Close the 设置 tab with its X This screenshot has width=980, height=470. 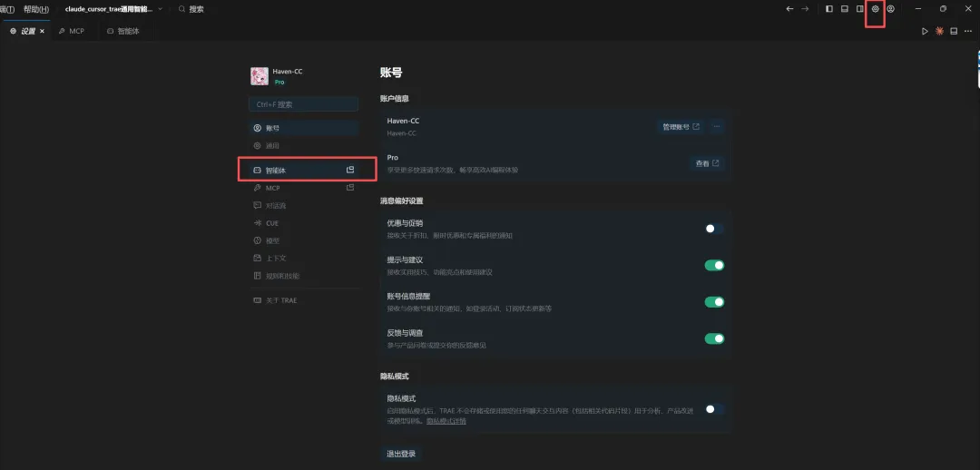pos(42,31)
